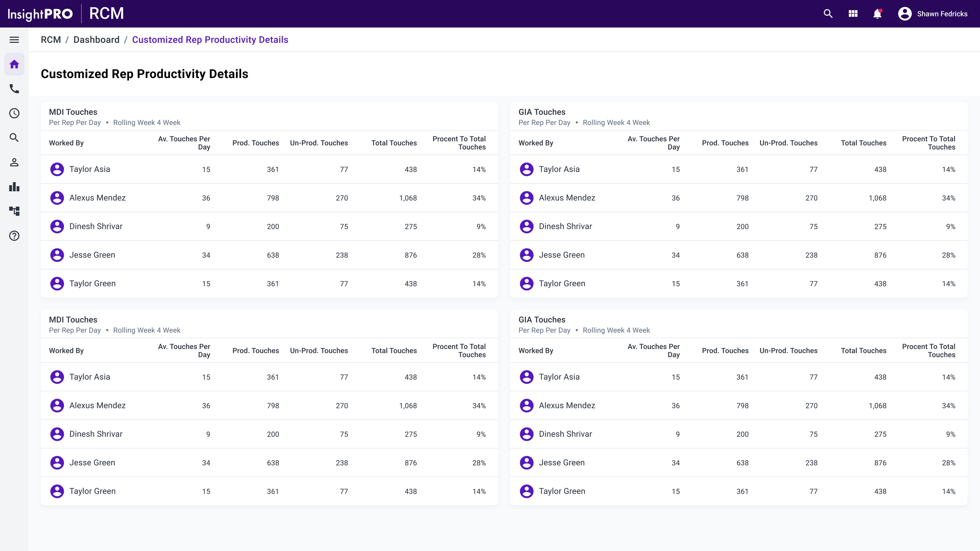980x551 pixels.
Task: Open the phone calls sidebar icon
Action: coord(14,89)
